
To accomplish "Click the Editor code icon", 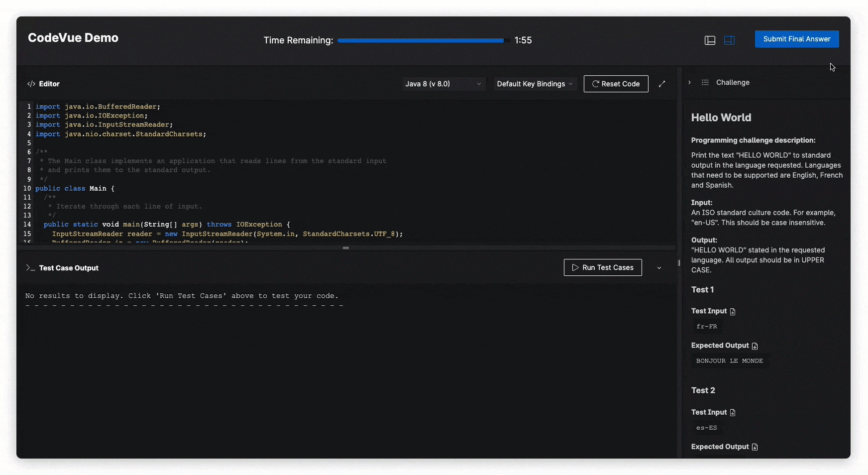I will pos(31,84).
